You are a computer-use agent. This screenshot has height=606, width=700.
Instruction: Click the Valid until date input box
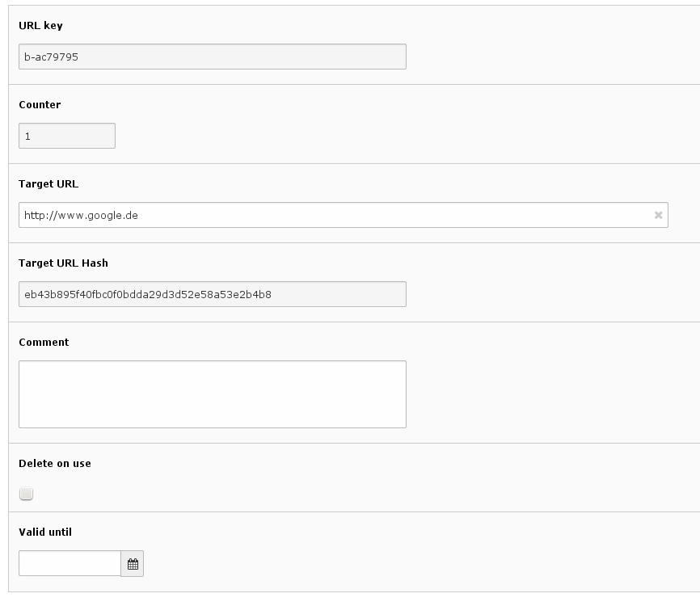69,563
